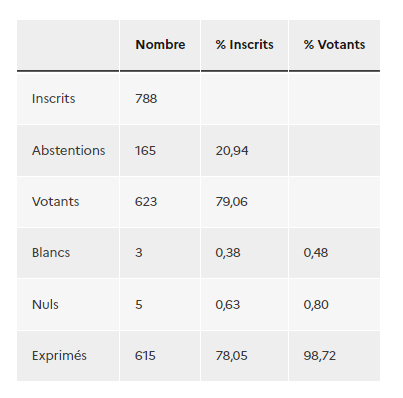Image resolution: width=403 pixels, height=398 pixels.
Task: Select the Votants row label
Action: point(56,202)
